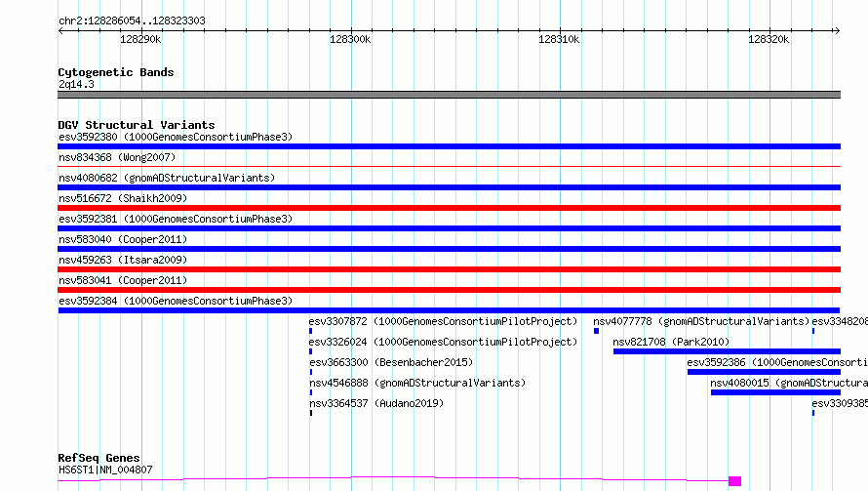The height and width of the screenshot is (491, 868).
Task: Open nsv3364537 (Audano2019) label
Action: point(376,403)
